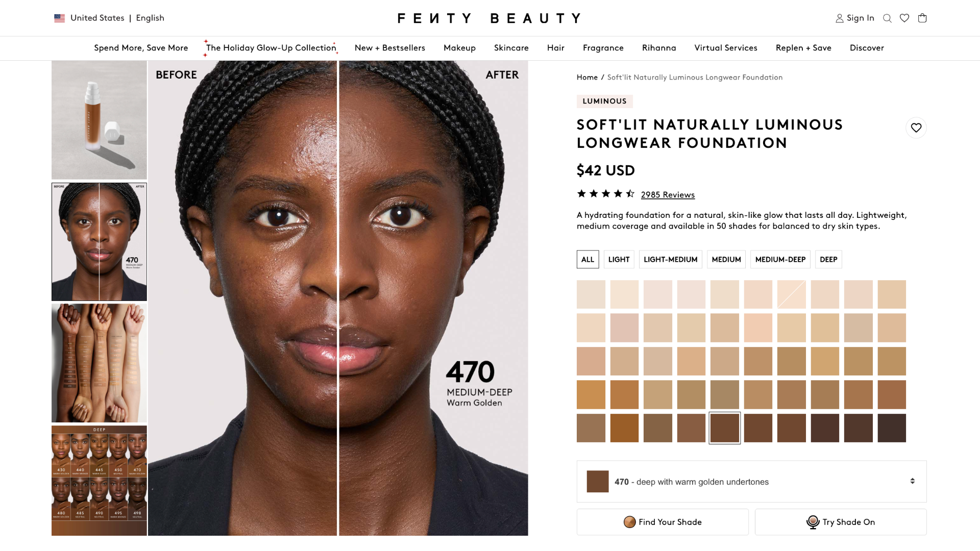Open The Holiday Glow-Up Collection menu

271,48
